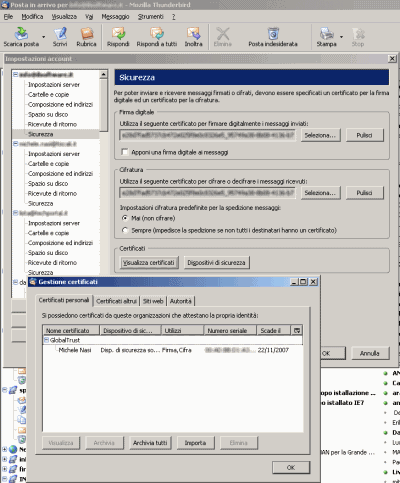This screenshot has height=483, width=400.
Task: Click the Inoltra forward icon
Action: tap(194, 37)
